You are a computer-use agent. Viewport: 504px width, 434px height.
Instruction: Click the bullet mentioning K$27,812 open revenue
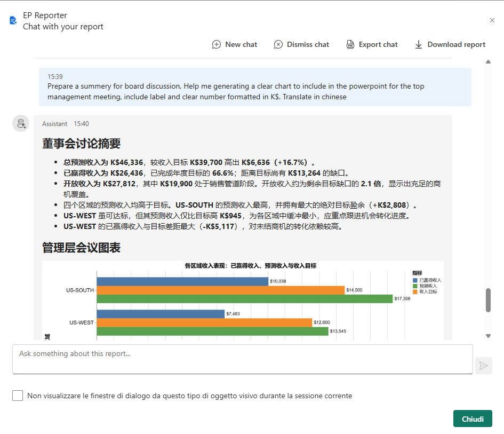[x=252, y=189]
